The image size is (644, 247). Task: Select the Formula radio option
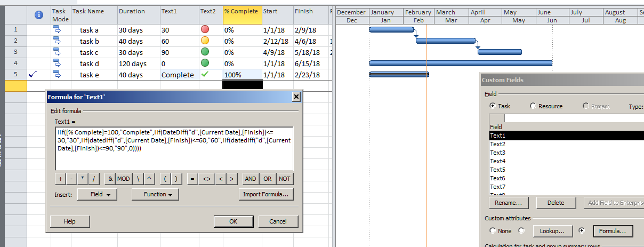click(x=582, y=231)
